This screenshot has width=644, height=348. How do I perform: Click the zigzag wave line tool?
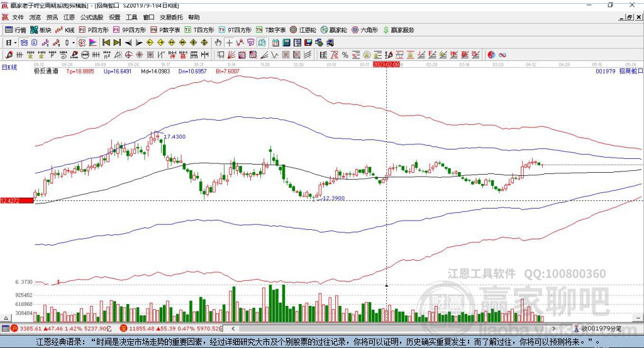[x=275, y=55]
